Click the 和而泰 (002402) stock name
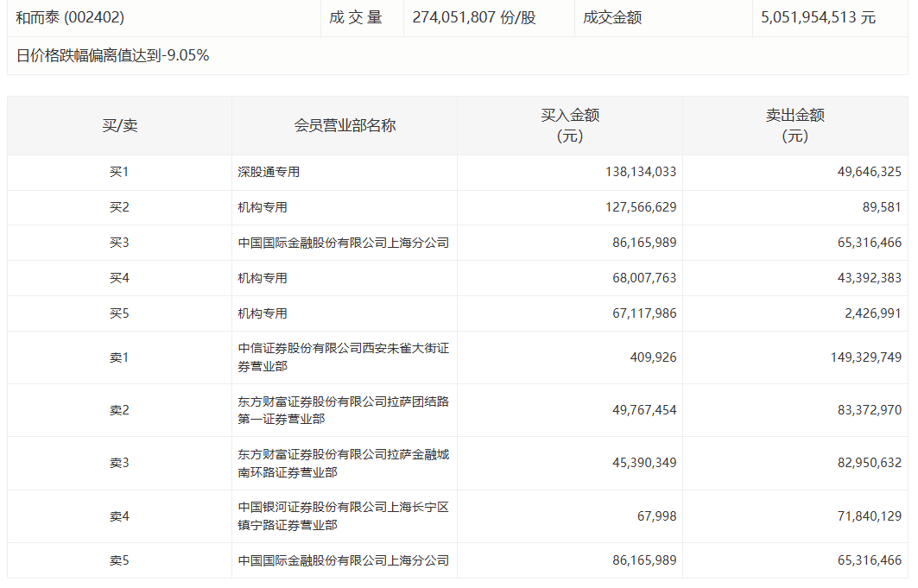 coord(71,17)
